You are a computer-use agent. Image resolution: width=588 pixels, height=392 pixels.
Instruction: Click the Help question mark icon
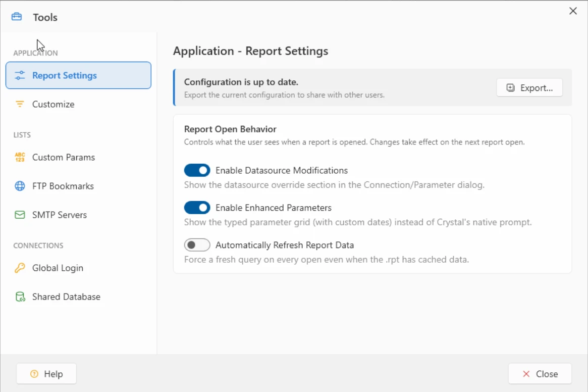pyautogui.click(x=34, y=374)
